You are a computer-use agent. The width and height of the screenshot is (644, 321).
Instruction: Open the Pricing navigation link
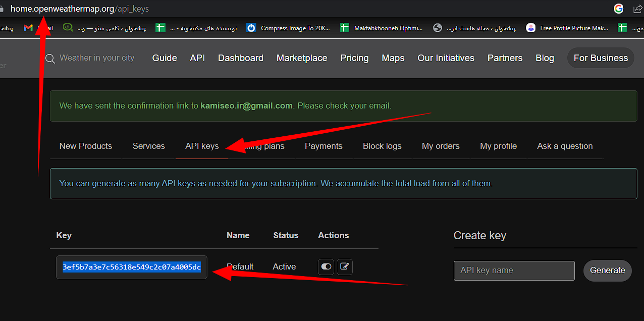tap(354, 58)
